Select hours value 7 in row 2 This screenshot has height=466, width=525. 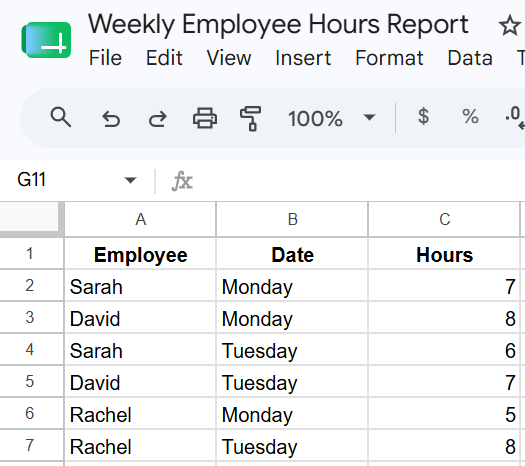click(444, 286)
